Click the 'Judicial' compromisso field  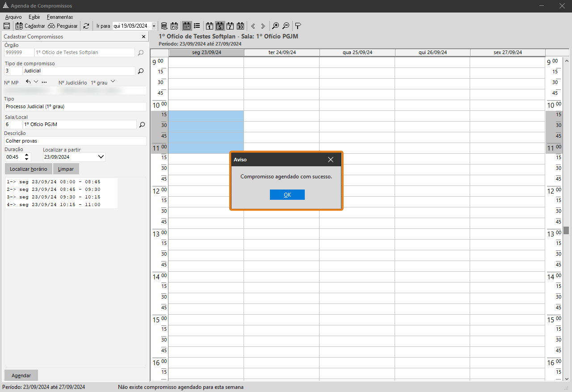pos(79,71)
